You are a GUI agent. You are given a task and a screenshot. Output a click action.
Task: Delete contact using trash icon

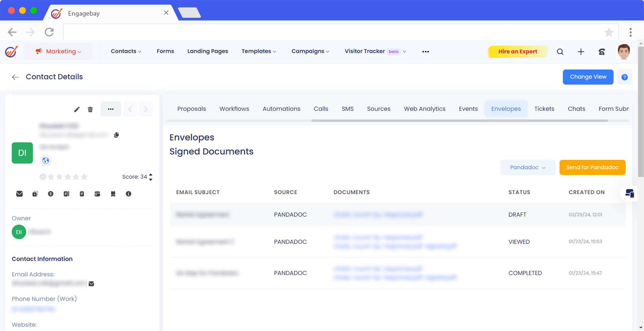tap(90, 109)
